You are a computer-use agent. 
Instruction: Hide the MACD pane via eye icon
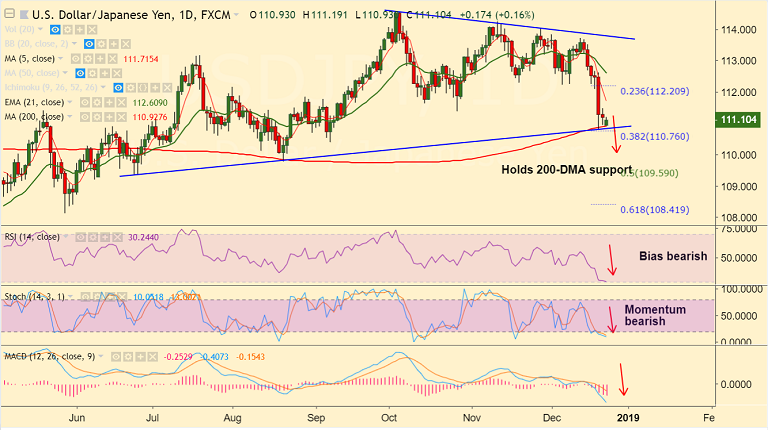coord(116,357)
